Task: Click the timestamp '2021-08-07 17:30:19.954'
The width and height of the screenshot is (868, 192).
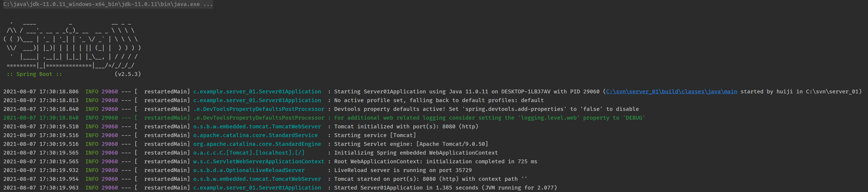Action: tap(41, 179)
